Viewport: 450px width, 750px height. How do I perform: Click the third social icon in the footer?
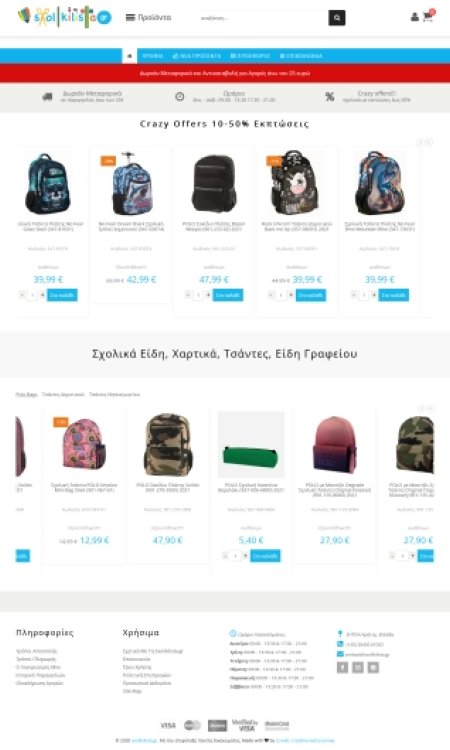tap(373, 667)
